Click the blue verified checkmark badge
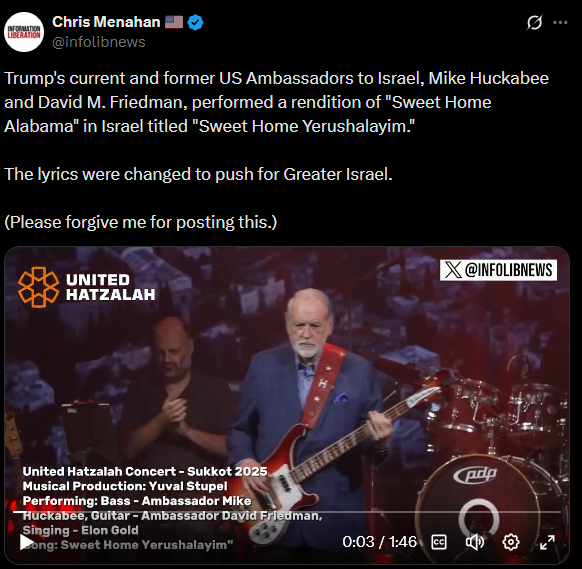This screenshot has height=569, width=582. click(x=195, y=22)
